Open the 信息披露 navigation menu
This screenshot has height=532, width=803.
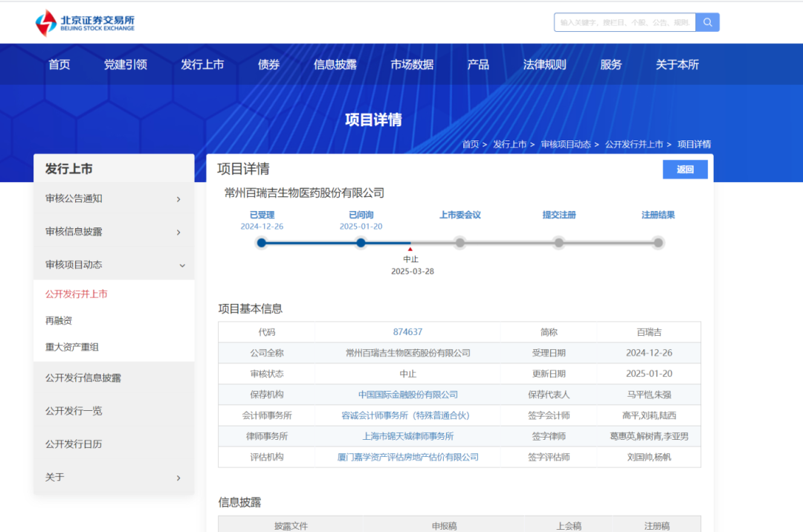tap(335, 65)
